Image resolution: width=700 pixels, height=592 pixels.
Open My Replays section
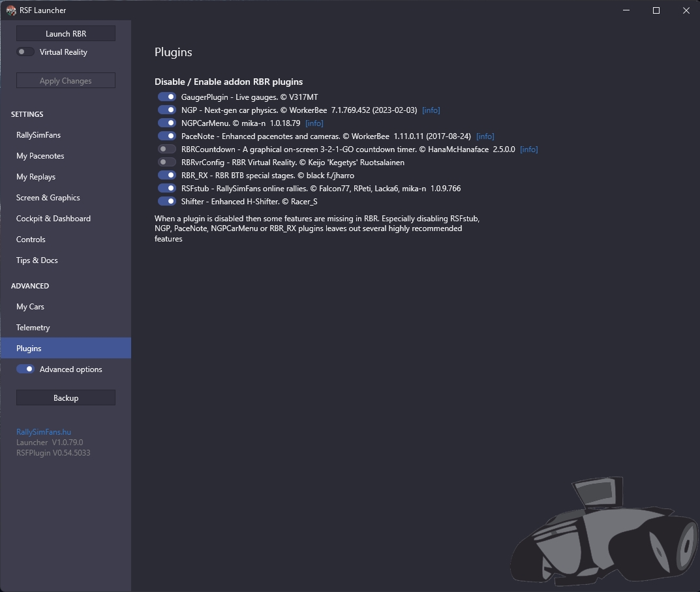coord(66,177)
